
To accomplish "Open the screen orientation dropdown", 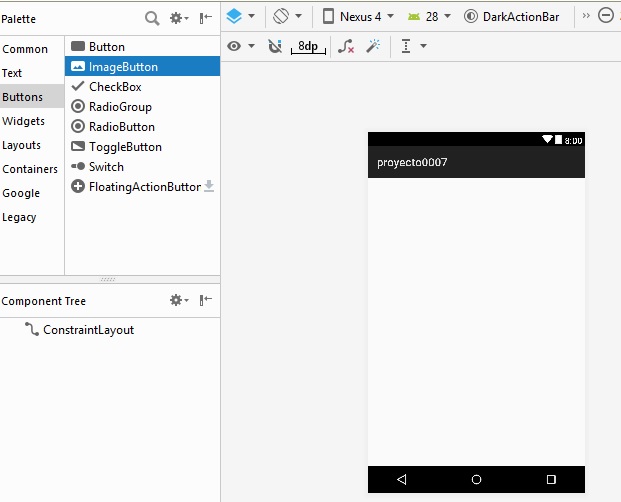I will (x=288, y=17).
